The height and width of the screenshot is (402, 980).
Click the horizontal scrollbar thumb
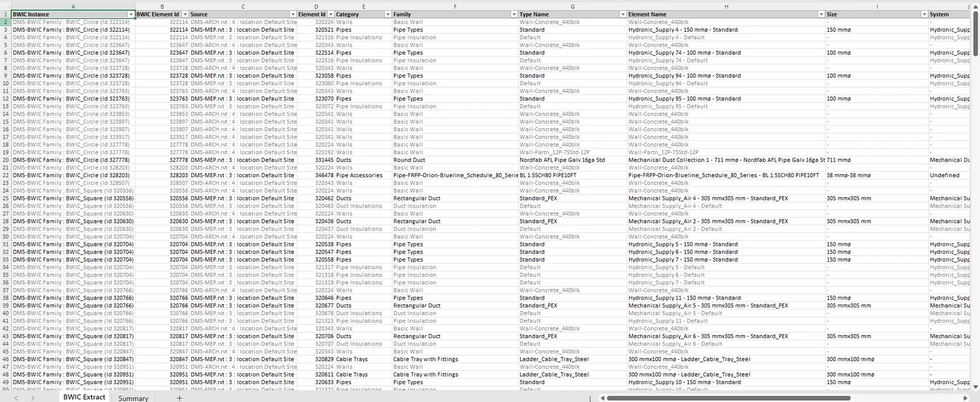tap(728, 398)
